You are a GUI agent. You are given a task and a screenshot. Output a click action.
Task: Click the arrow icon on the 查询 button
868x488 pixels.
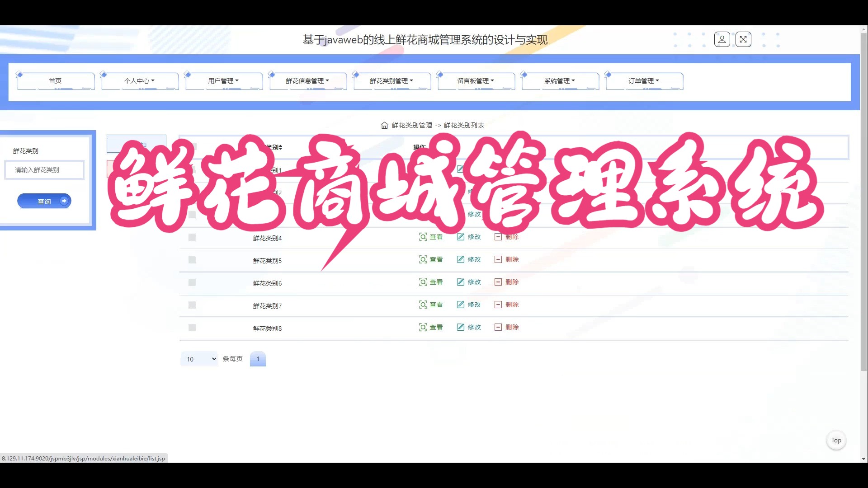click(64, 201)
